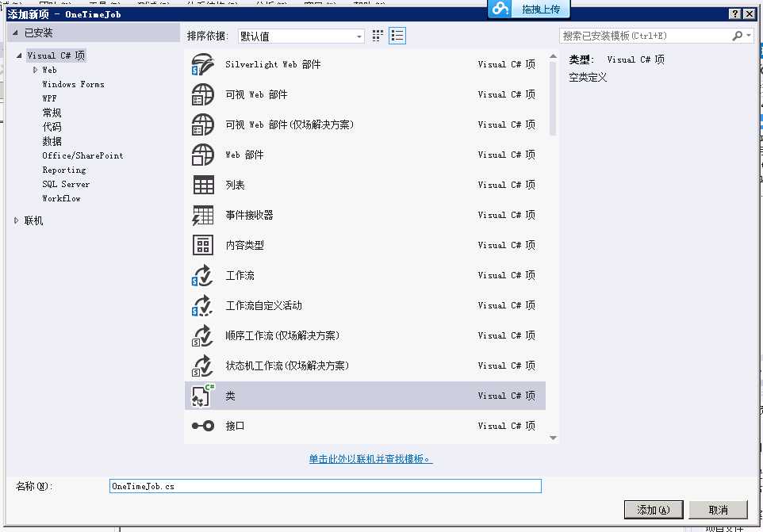Select WPF category

coord(49,98)
